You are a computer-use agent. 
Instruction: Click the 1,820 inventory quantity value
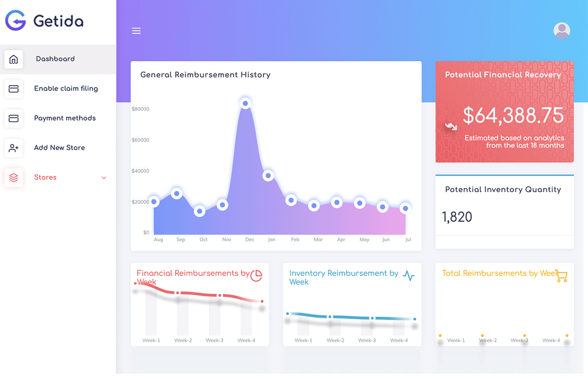pyautogui.click(x=457, y=217)
